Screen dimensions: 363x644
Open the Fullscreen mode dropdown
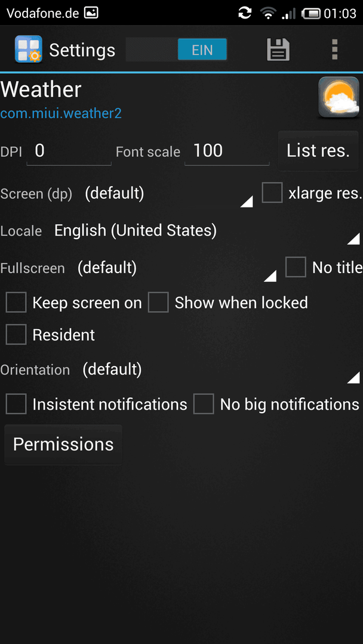[176, 268]
